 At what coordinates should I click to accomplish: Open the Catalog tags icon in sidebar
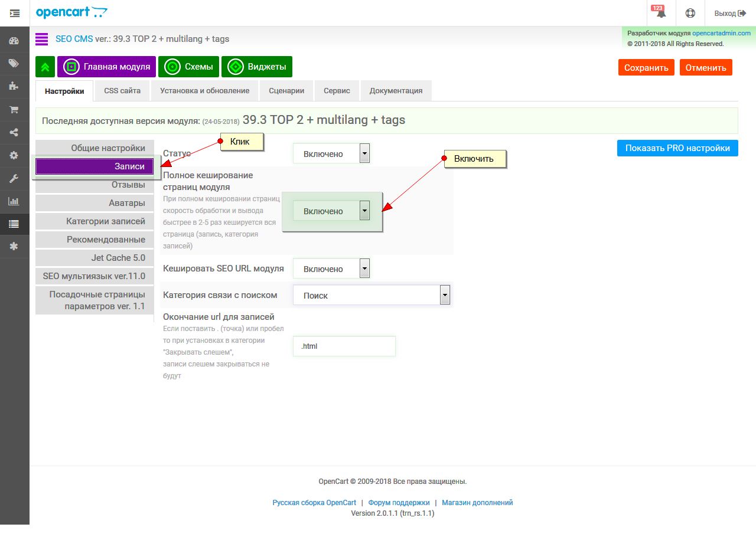coord(14,63)
